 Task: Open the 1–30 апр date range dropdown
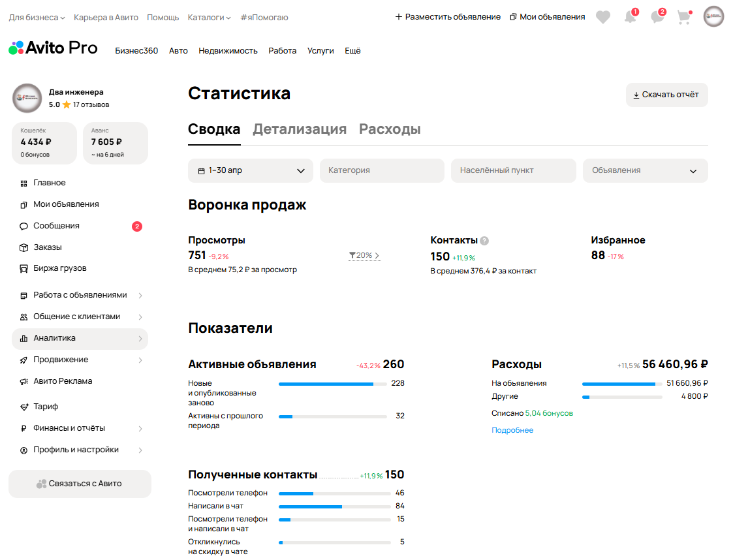point(251,170)
